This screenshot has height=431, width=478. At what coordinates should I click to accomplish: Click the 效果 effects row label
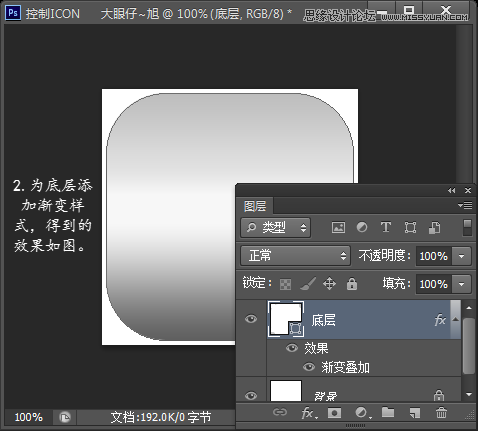(x=316, y=348)
